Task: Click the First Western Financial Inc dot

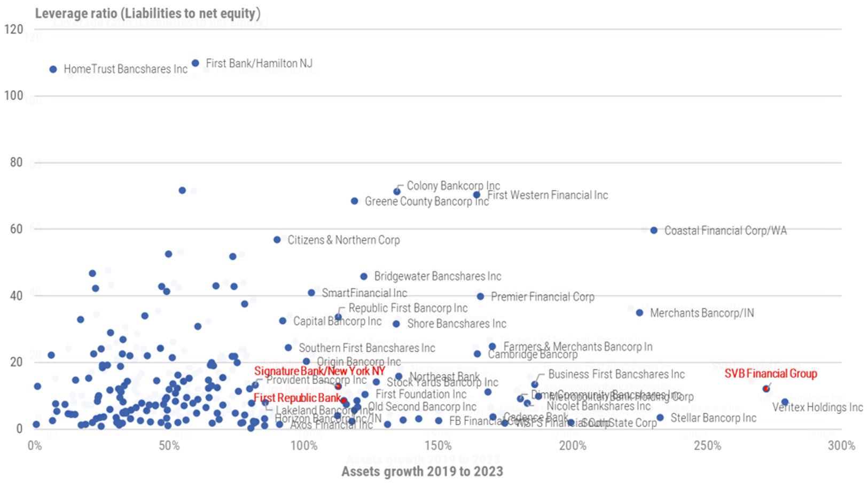Action: pyautogui.click(x=476, y=195)
